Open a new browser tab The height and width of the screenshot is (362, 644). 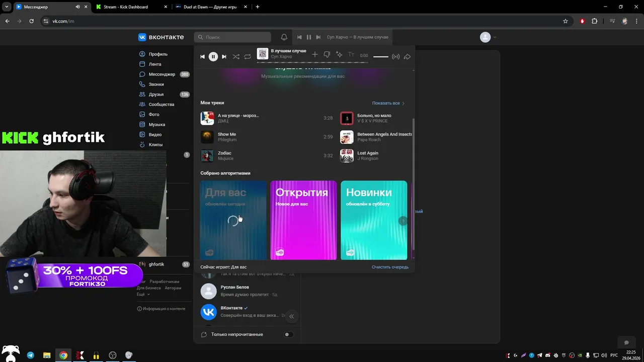(x=258, y=7)
